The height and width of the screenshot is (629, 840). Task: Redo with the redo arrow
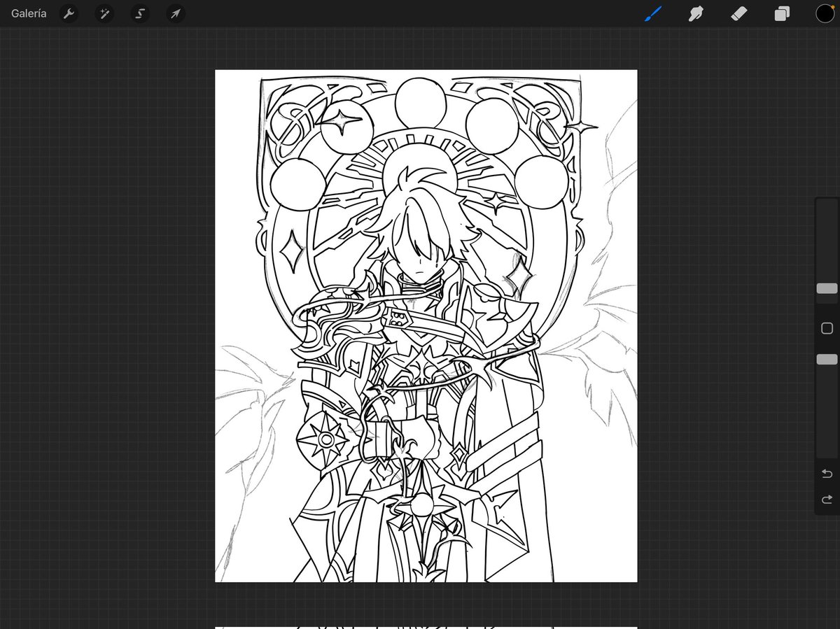pyautogui.click(x=827, y=499)
